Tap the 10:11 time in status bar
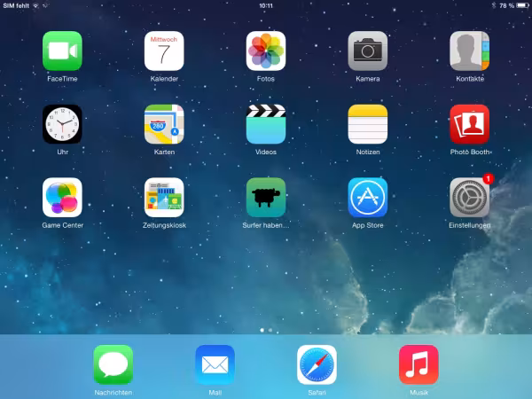This screenshot has height=399, width=532. (x=266, y=6)
